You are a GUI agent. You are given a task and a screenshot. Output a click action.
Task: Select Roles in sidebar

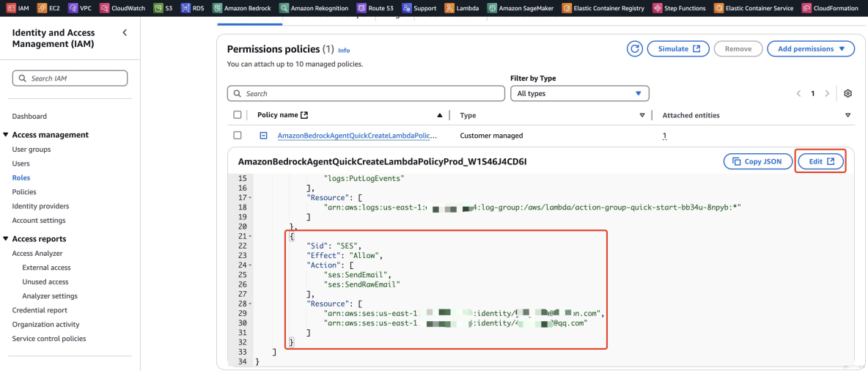(21, 177)
